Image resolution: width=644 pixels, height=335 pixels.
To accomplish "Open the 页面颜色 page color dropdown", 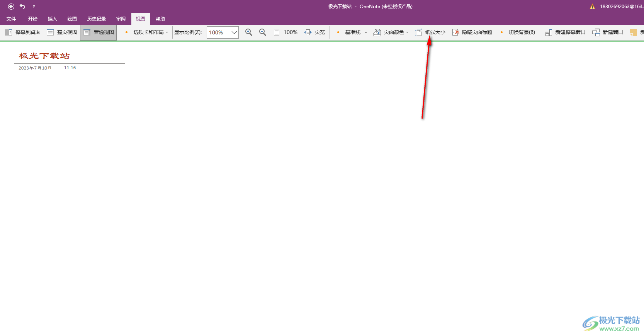I will pyautogui.click(x=391, y=32).
